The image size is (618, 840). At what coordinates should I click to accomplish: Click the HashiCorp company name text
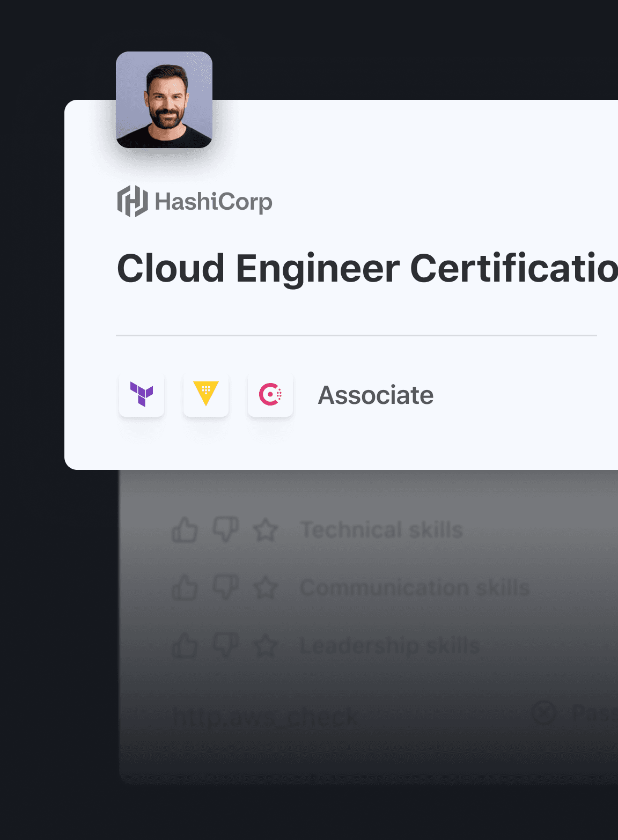[214, 202]
